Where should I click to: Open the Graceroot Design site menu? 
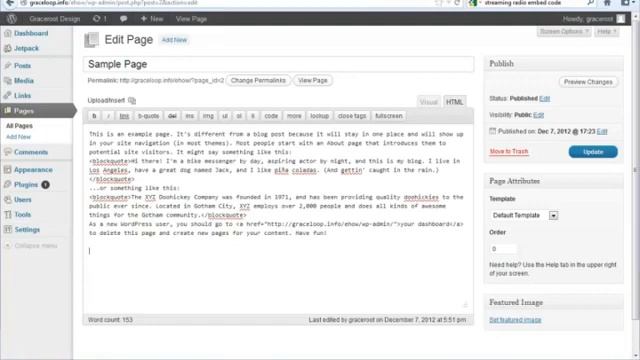(x=55, y=19)
